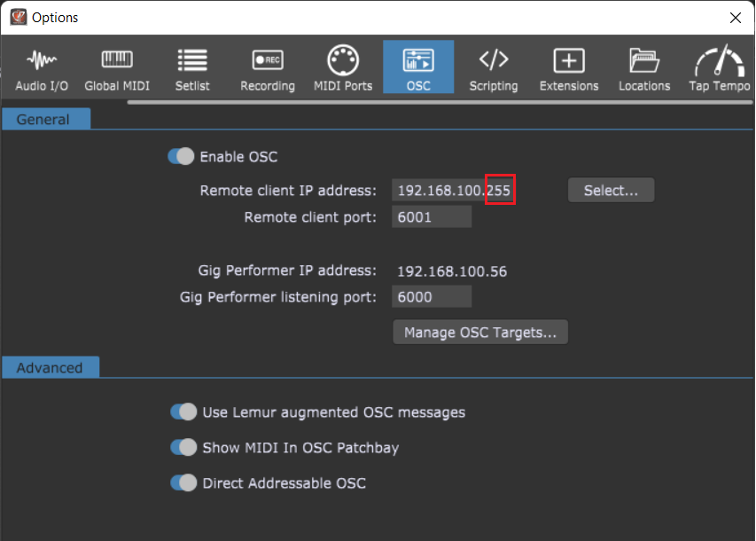Click the Remote client port field
This screenshot has width=756, height=541.
click(432, 216)
